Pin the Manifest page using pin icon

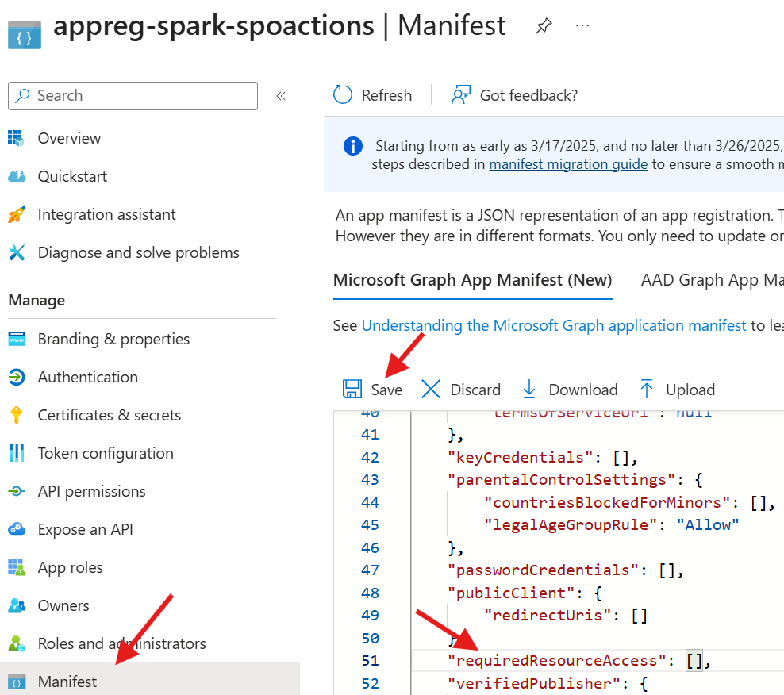tap(544, 26)
